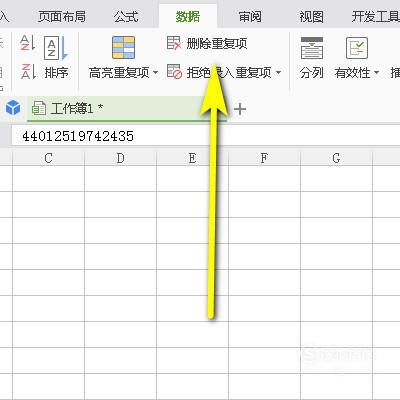Switch to the 视图 ribbon tab

click(x=311, y=16)
